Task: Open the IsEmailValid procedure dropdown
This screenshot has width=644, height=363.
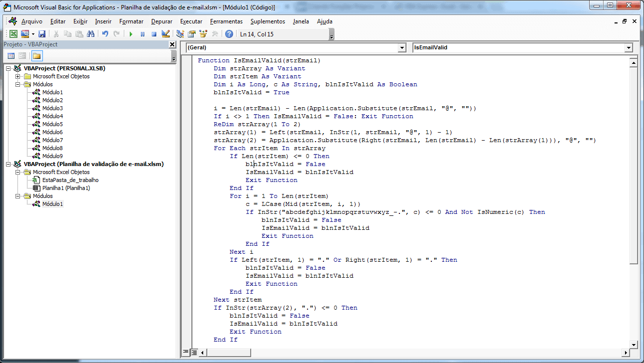Action: tap(629, 48)
